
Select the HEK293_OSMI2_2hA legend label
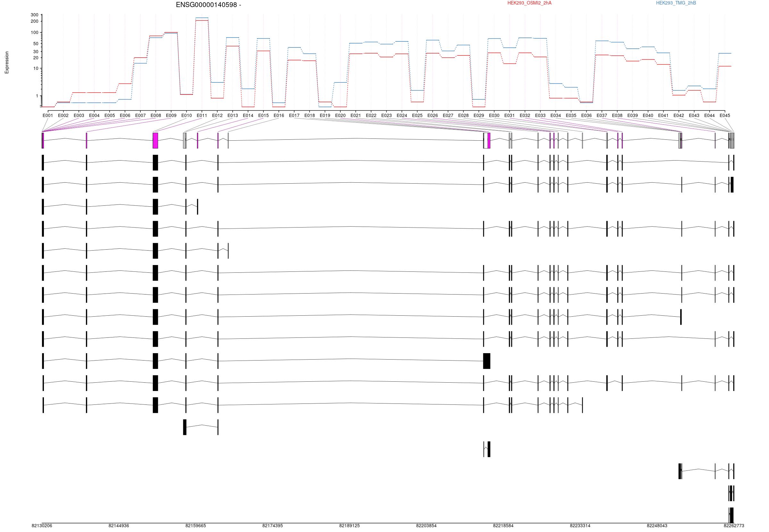click(529, 3)
